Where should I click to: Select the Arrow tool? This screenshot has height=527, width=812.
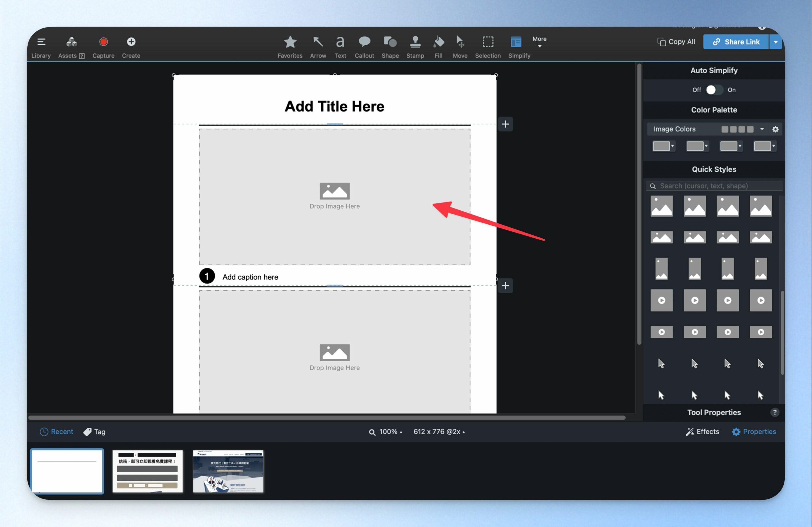click(x=318, y=47)
